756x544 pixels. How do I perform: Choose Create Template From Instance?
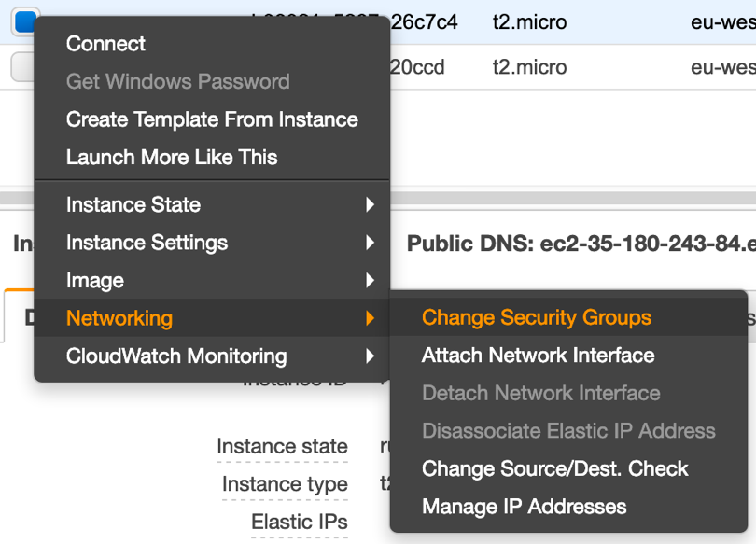[x=212, y=119]
